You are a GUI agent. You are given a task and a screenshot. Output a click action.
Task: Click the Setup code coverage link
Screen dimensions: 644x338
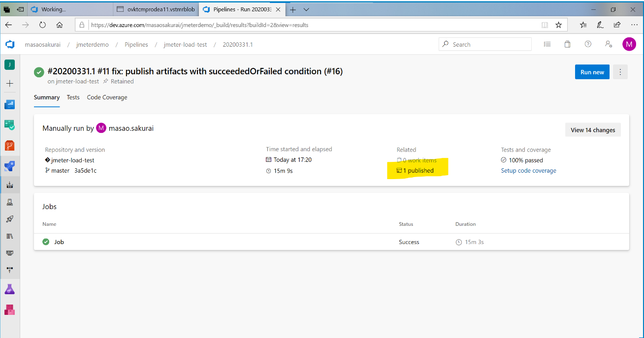tap(528, 171)
